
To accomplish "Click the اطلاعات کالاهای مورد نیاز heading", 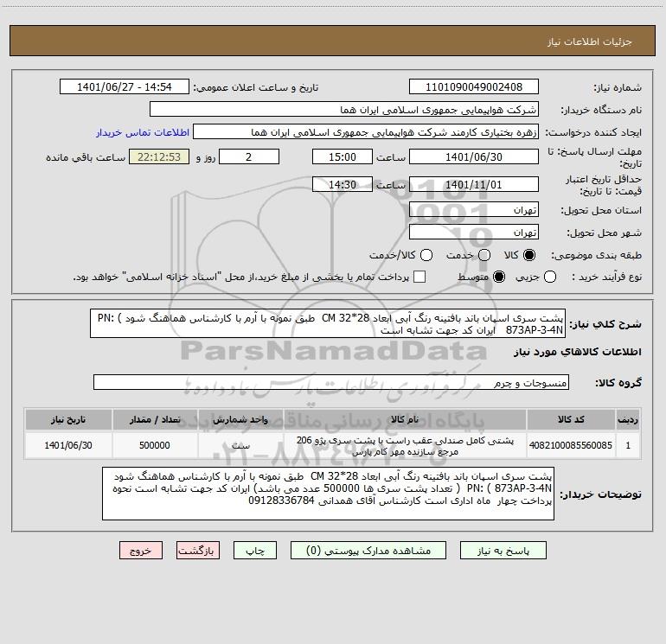I will pos(578,352).
